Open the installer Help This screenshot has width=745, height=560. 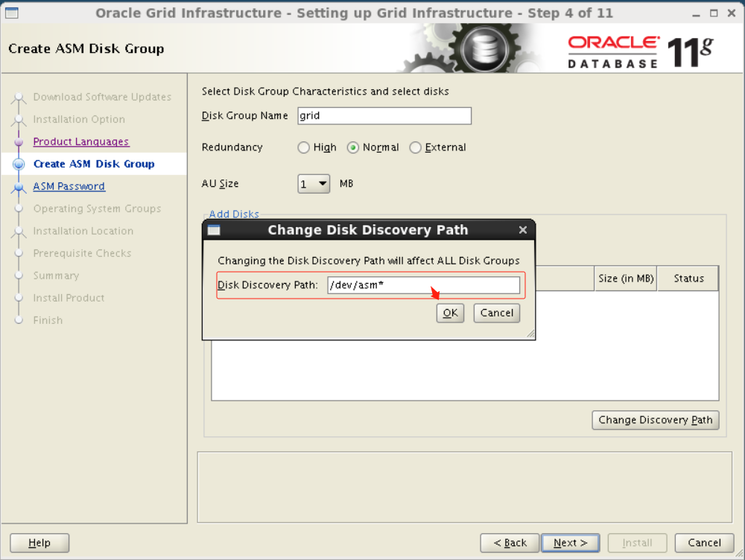[39, 543]
